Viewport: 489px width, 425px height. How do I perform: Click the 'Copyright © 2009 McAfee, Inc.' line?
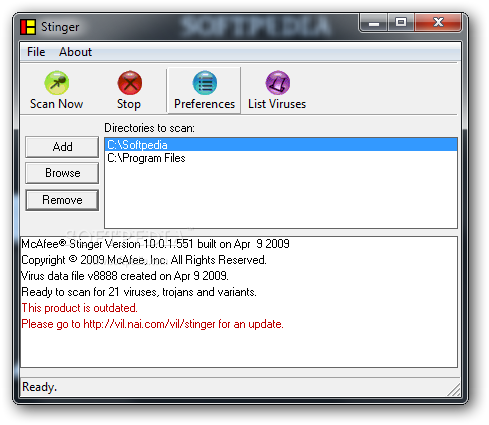click(144, 260)
